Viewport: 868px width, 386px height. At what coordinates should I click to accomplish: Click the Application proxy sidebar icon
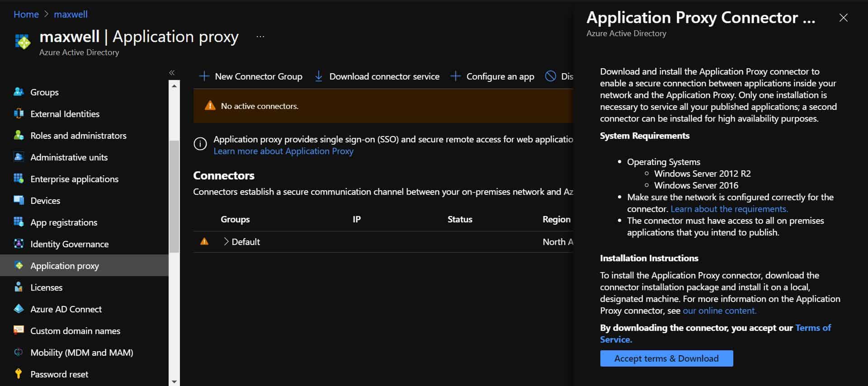coord(19,265)
